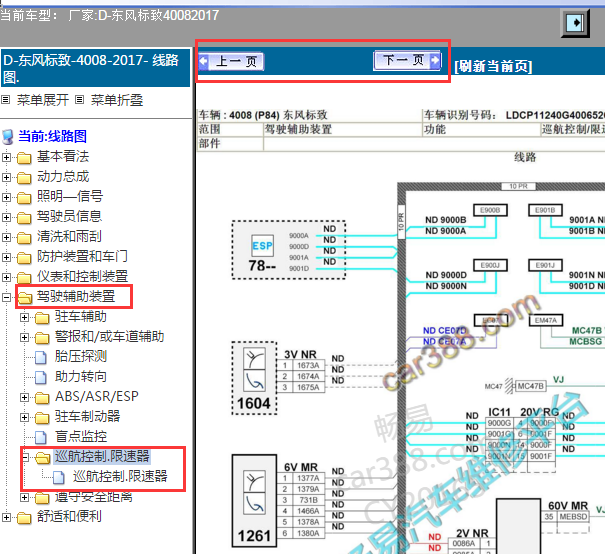Image resolution: width=605 pixels, height=554 pixels.
Task: Expand the ABS/ASR/ESP subfolder plus box
Action: coord(24,397)
